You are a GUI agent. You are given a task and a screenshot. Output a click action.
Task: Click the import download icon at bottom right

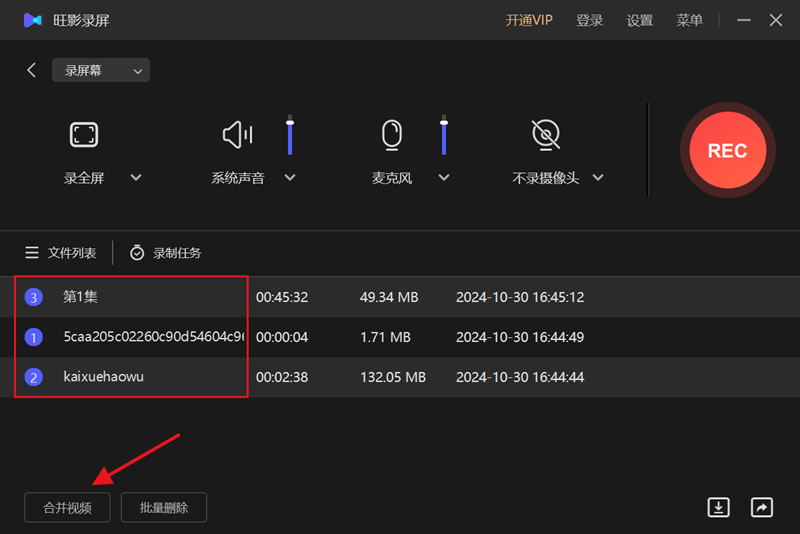[x=718, y=507]
